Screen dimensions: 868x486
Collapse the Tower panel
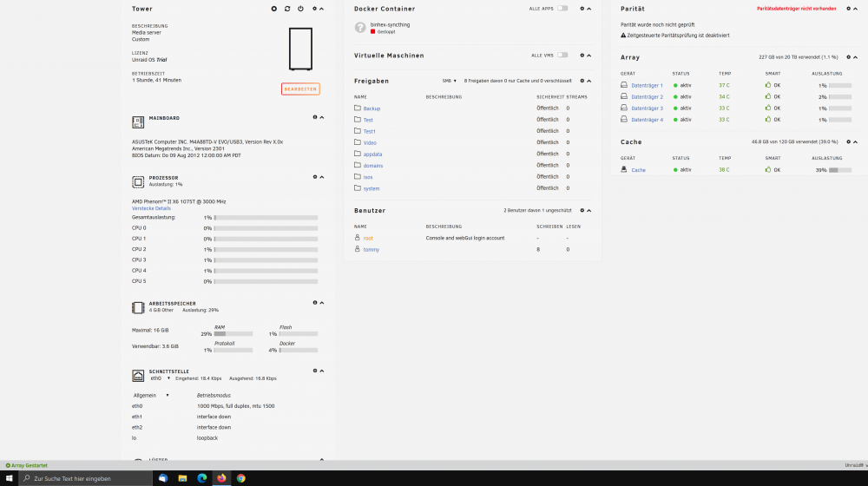pos(322,9)
